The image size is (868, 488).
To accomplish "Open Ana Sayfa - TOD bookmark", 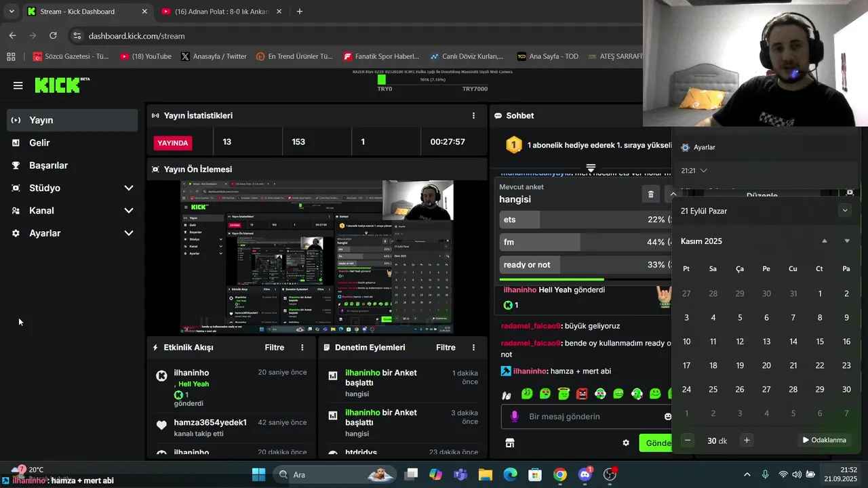I will [x=548, y=56].
